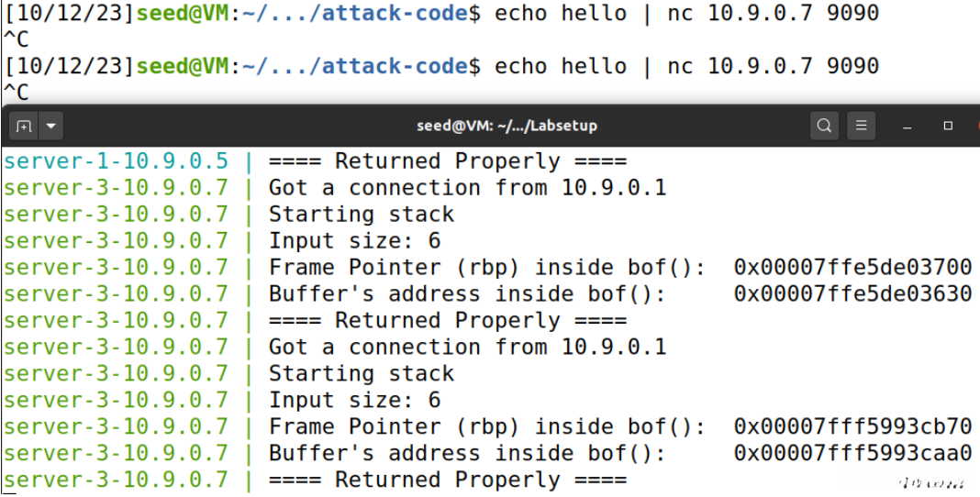Maximize the Labsetup terminal window

click(948, 126)
